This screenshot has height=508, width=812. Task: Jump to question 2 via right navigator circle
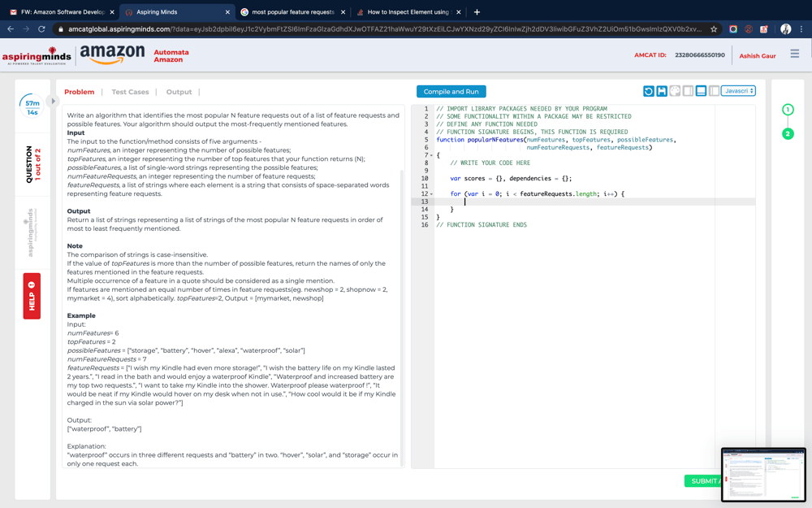[x=787, y=132]
